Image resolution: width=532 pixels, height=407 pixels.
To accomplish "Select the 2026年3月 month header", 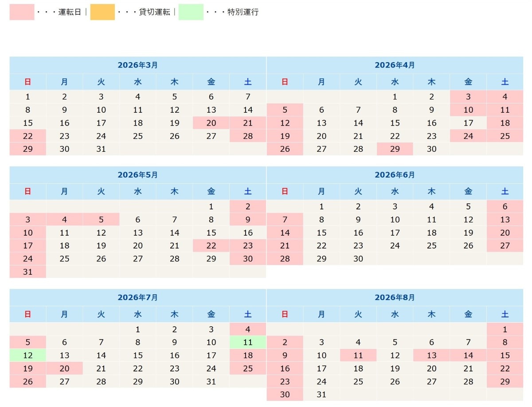I will point(137,65).
